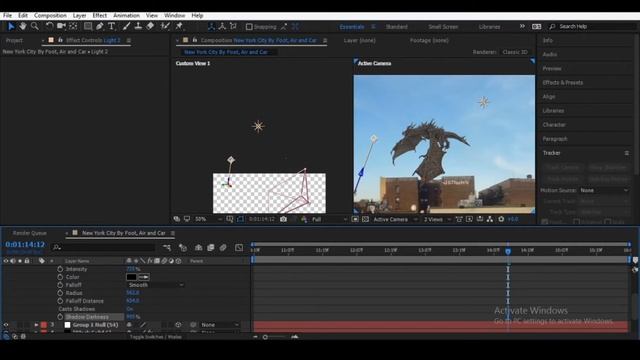The height and width of the screenshot is (360, 640).
Task: Open the 2 Views layout dropdown
Action: [x=437, y=219]
